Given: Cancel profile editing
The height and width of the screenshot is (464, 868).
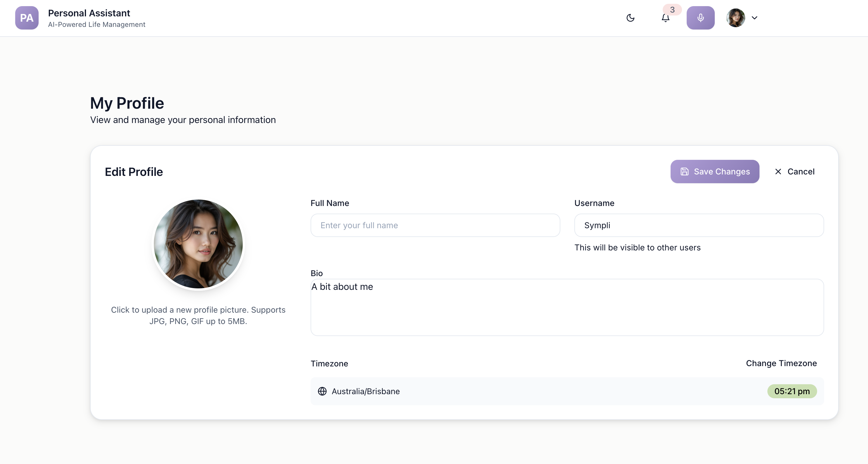Looking at the screenshot, I should point(801,172).
